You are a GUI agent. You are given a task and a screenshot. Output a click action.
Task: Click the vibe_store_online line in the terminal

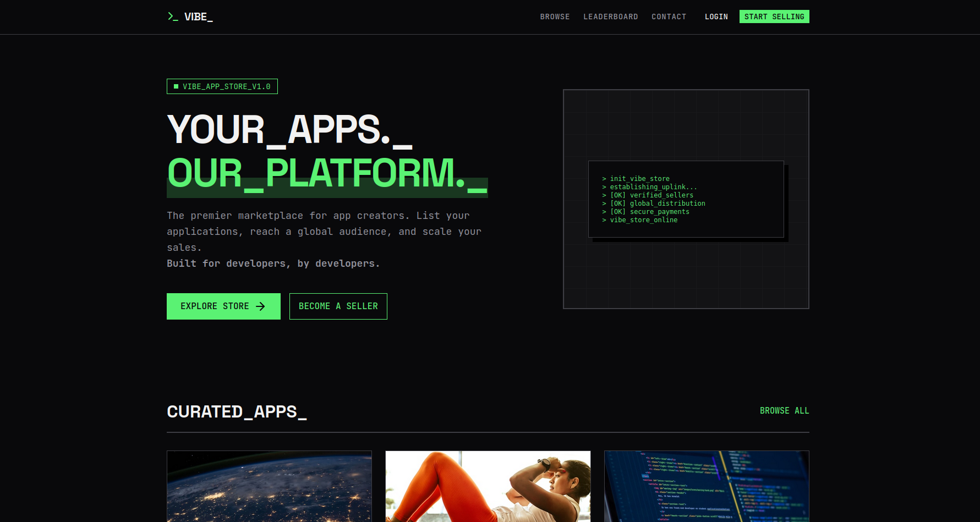pyautogui.click(x=643, y=219)
